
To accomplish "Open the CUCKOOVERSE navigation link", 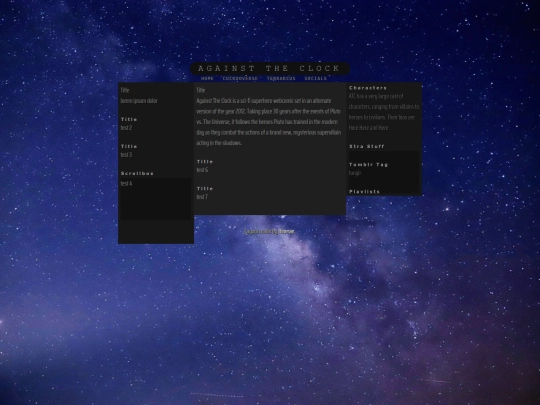I will click(x=240, y=79).
